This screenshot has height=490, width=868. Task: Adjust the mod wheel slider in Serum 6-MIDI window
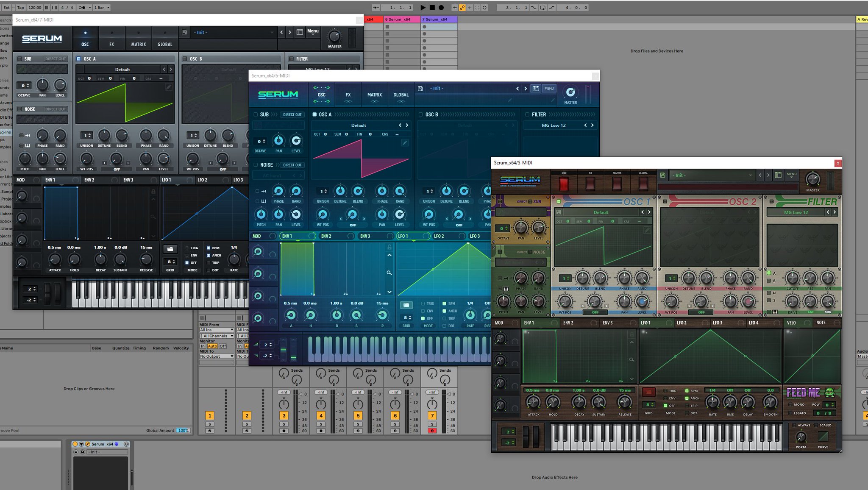coord(293,349)
